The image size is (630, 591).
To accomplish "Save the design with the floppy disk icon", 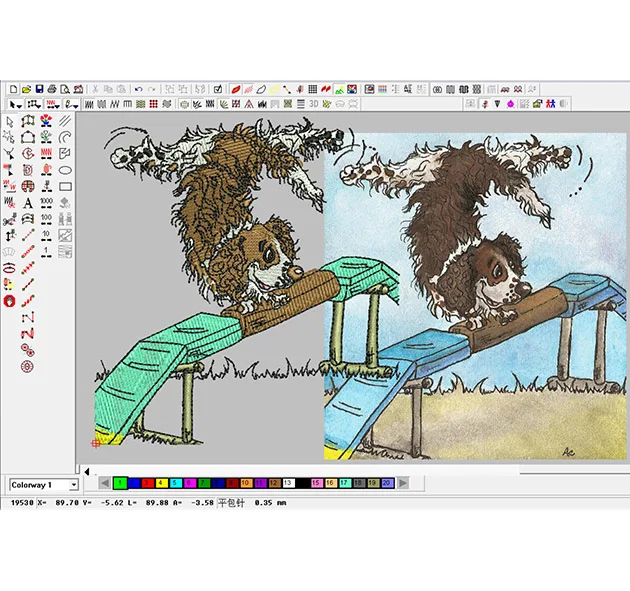I will click(39, 89).
